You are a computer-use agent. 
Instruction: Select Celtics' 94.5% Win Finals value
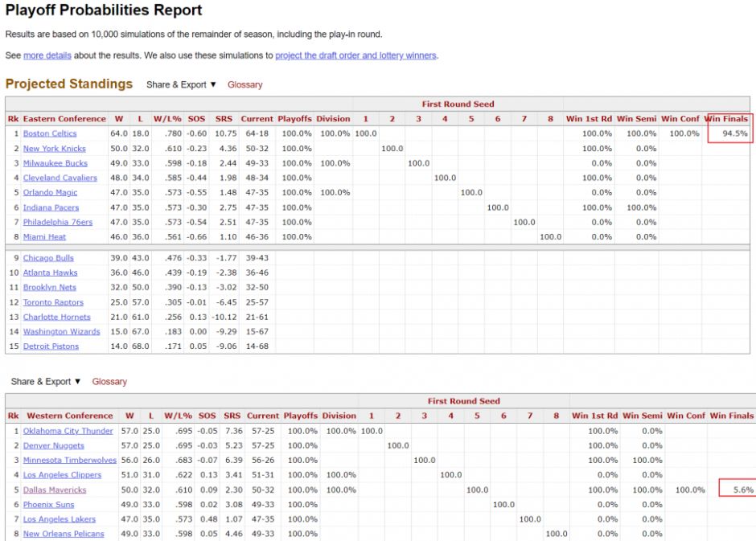click(735, 134)
